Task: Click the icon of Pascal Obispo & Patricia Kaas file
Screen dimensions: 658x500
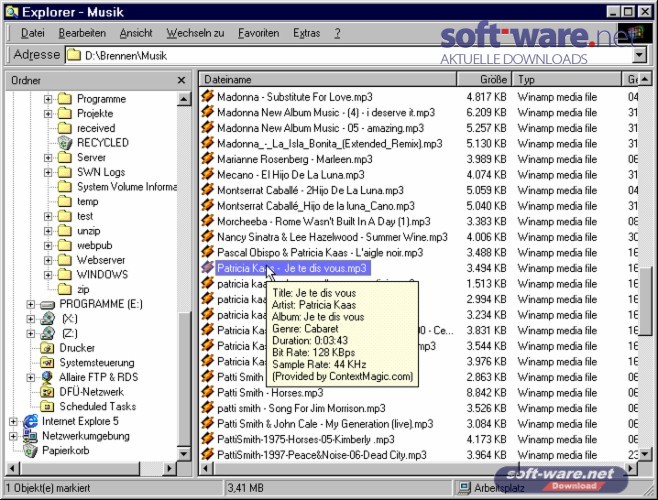Action: [207, 252]
